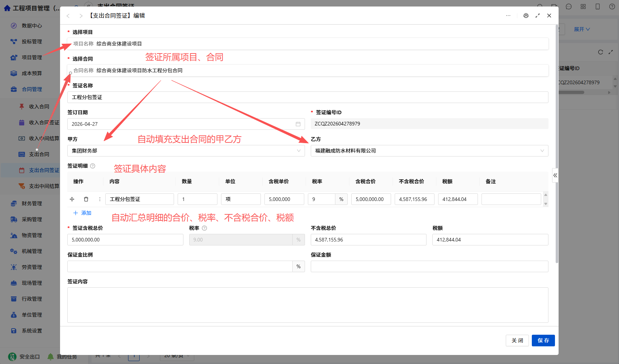Print the contract visa form

coord(526,16)
